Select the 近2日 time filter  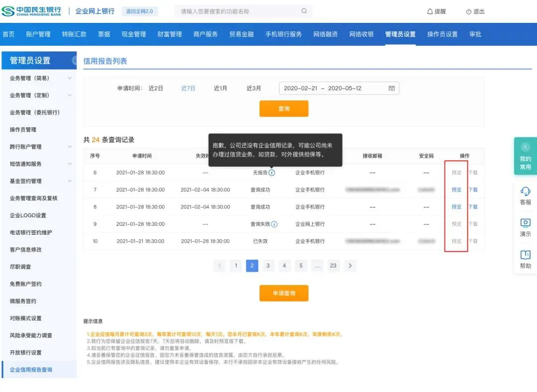pos(157,88)
